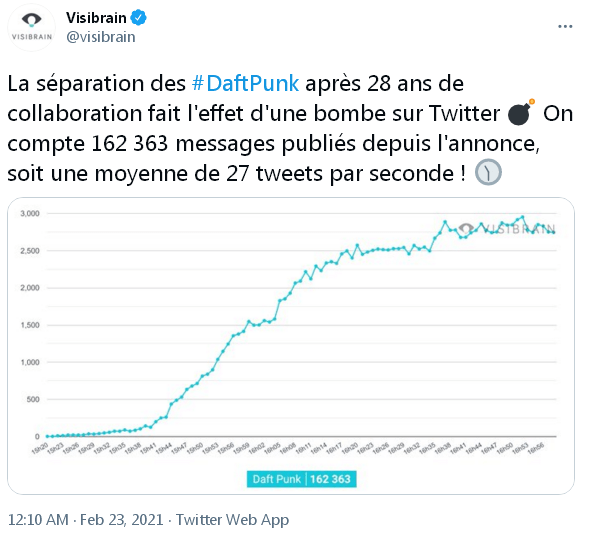Open the tweet's three-dot more menu
590x541 pixels.
click(565, 26)
